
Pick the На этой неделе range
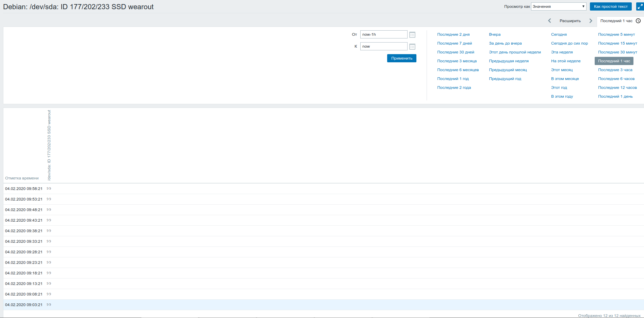(566, 61)
